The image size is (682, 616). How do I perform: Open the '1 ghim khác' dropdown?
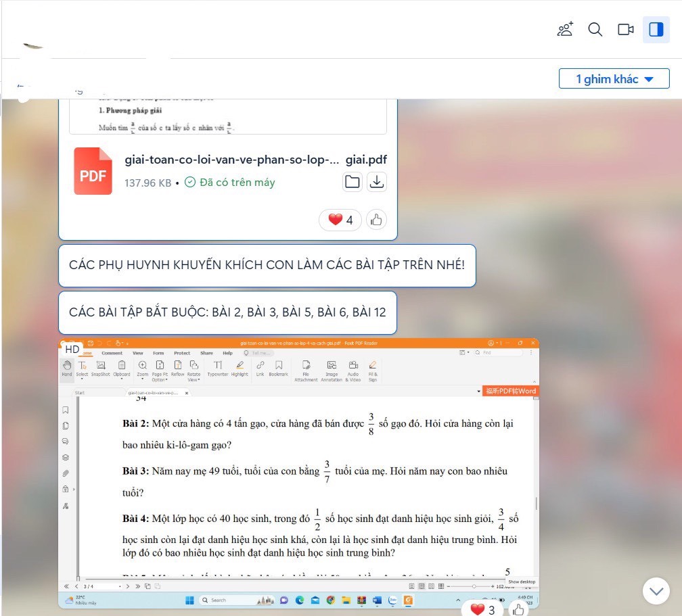point(613,78)
